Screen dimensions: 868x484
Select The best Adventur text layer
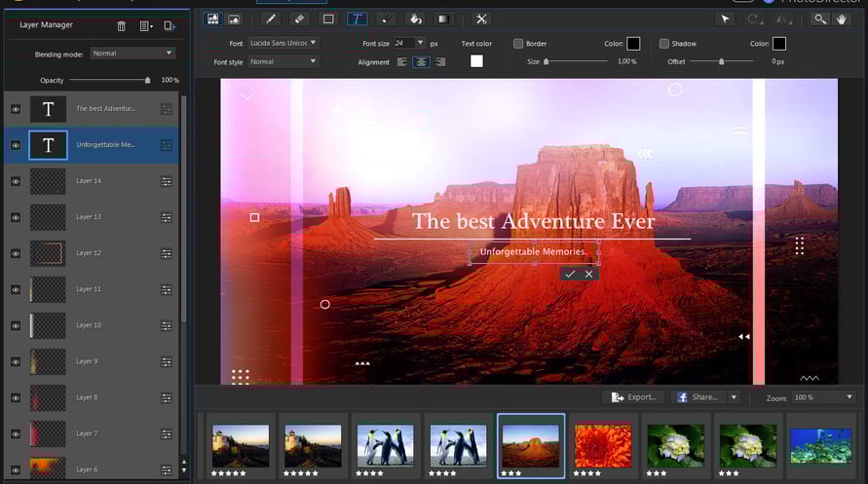tap(92, 109)
